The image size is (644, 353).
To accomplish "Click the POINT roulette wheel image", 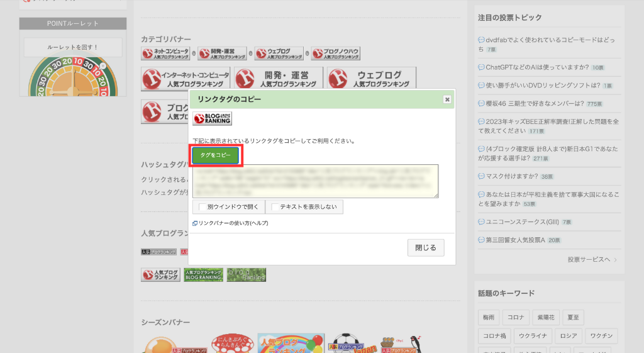I will [73, 77].
